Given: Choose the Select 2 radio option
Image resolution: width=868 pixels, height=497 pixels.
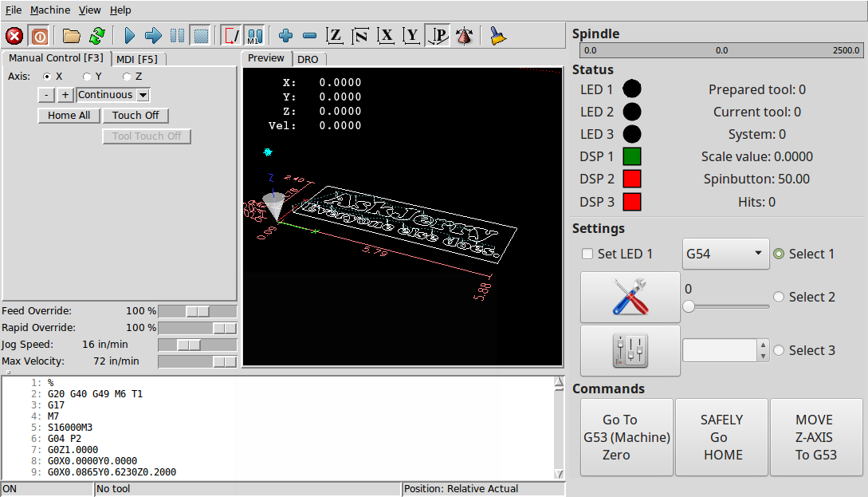Looking at the screenshot, I should pos(779,297).
